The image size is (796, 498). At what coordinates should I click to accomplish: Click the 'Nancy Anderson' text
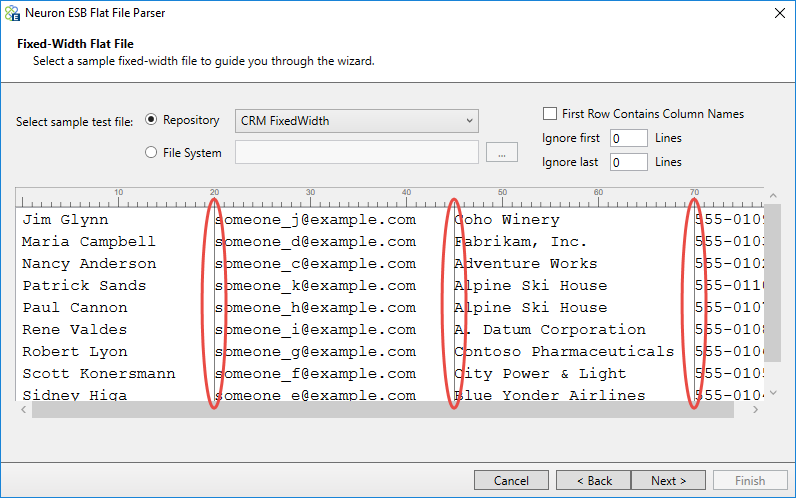(89, 263)
